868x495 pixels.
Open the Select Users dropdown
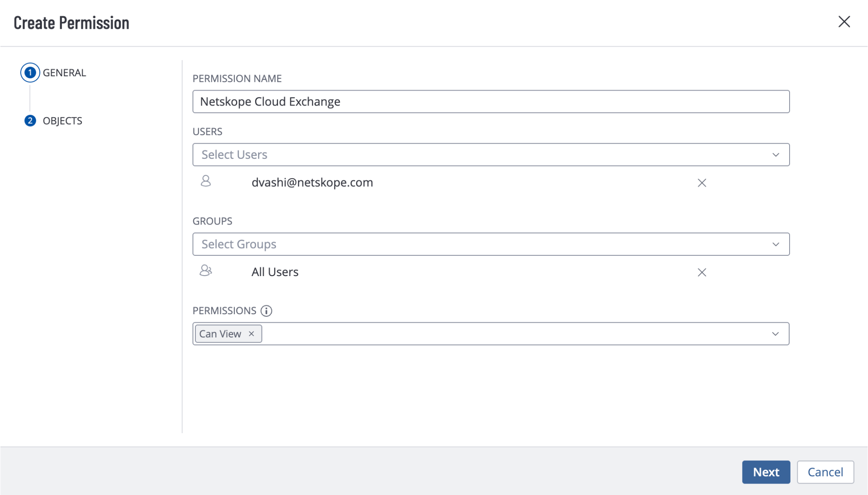[491, 155]
